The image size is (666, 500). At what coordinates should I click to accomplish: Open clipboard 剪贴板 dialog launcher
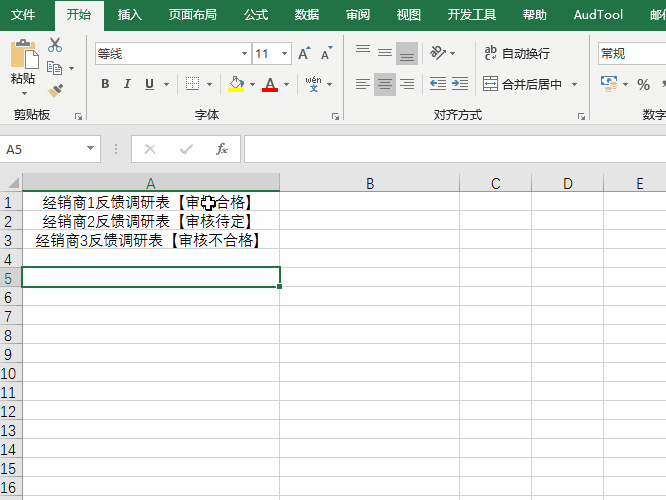[x=78, y=116]
